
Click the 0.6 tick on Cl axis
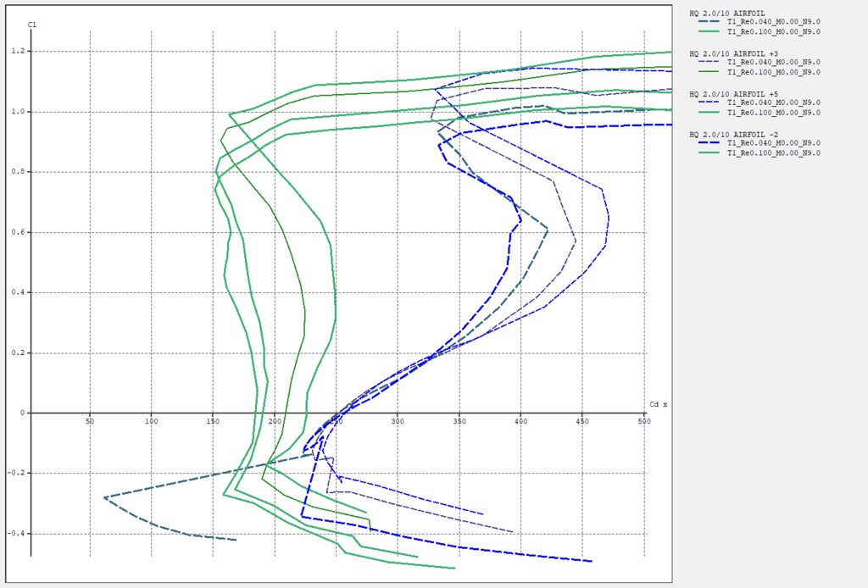click(x=16, y=232)
